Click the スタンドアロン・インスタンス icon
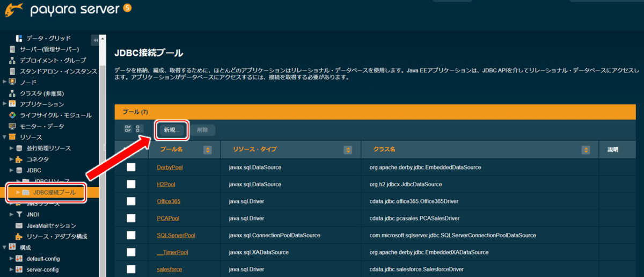This screenshot has width=644, height=277. pos(12,71)
